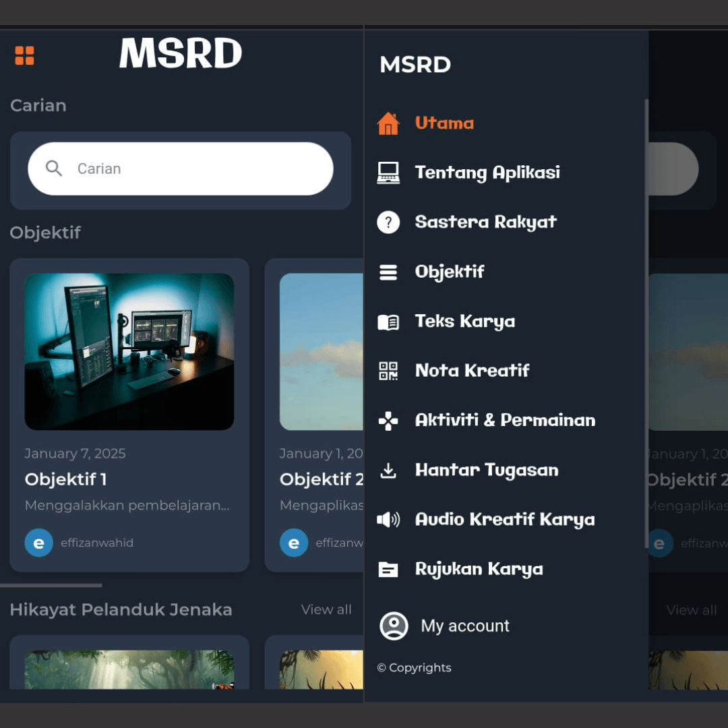Open second Hikayat Pelanduk Jenaka sunset thumbnail
The image size is (728, 728).
(x=322, y=669)
